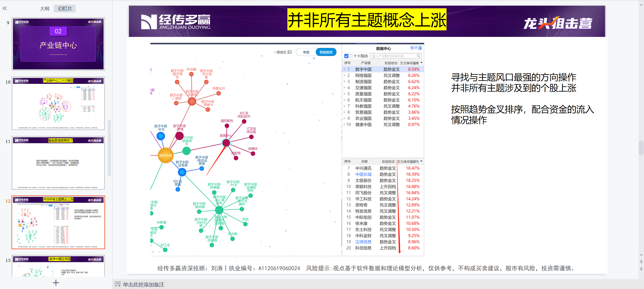
Task: Click the 光交换 node in graph
Action: (232, 239)
